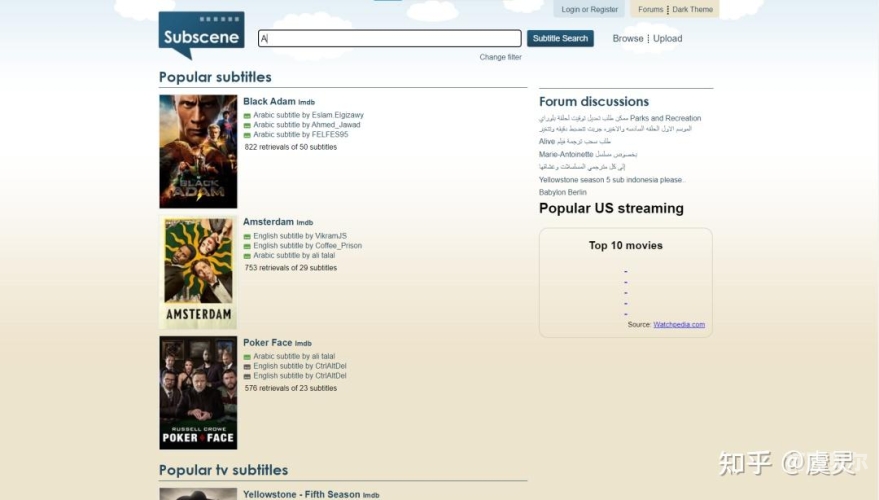Open the Poker Face title link
The width and height of the screenshot is (879, 500).
[267, 342]
